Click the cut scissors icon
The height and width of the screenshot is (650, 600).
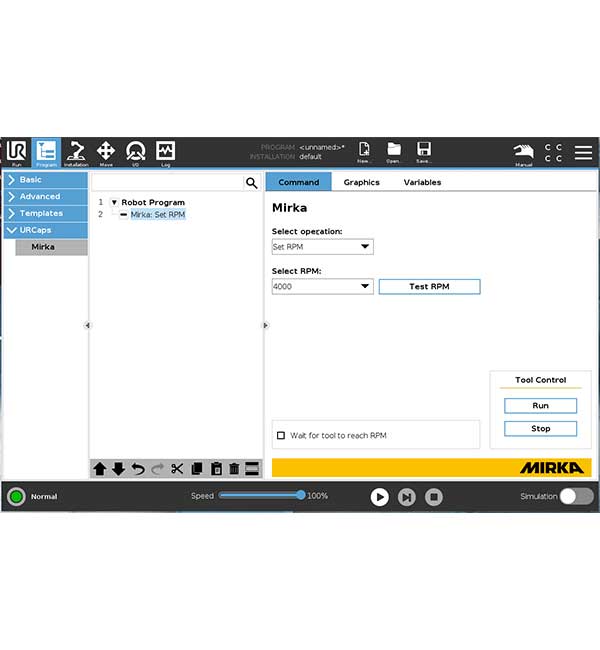[177, 469]
